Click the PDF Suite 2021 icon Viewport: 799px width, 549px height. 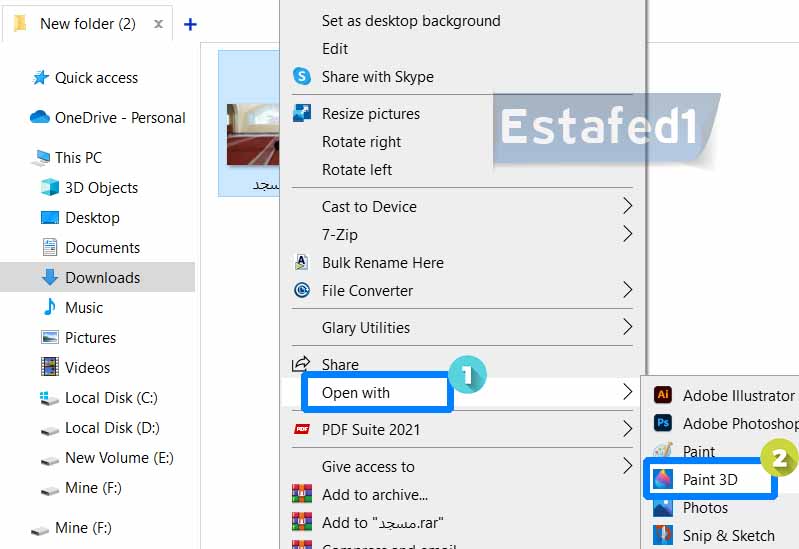click(x=302, y=429)
